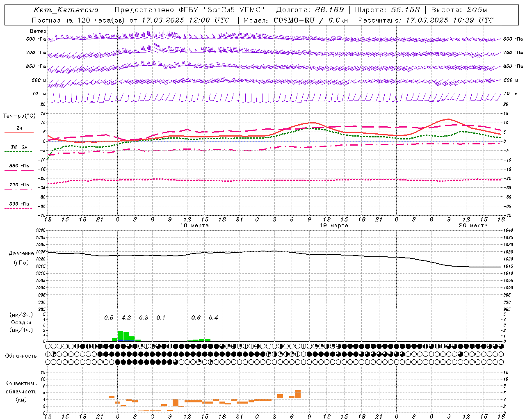Click the precipitation total '0.4'
The width and height of the screenshot is (525, 420).
point(213,317)
